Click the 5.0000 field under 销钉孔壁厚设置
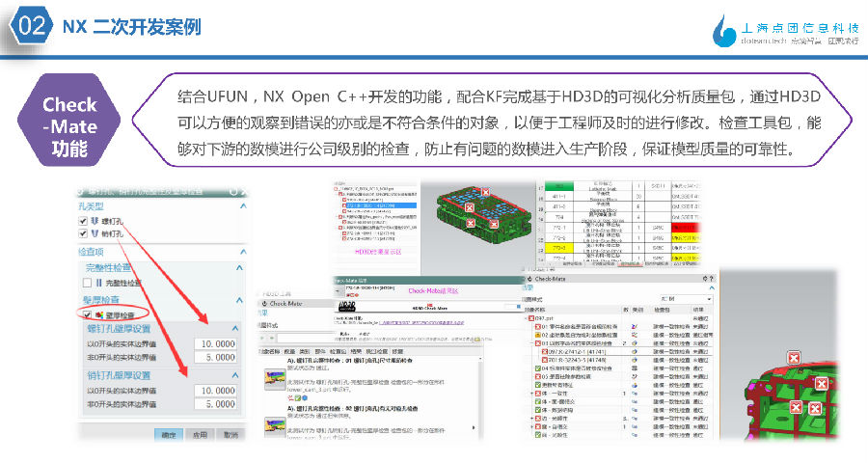This screenshot has width=868, height=463. [x=214, y=404]
